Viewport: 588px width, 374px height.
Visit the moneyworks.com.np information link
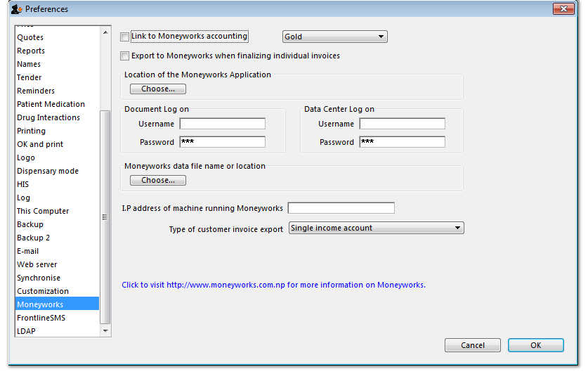273,285
